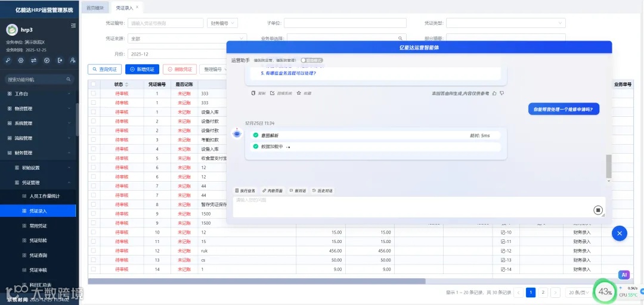Collapse the sidebar using the fold icon
The height and width of the screenshot is (305, 644).
[73, 26]
